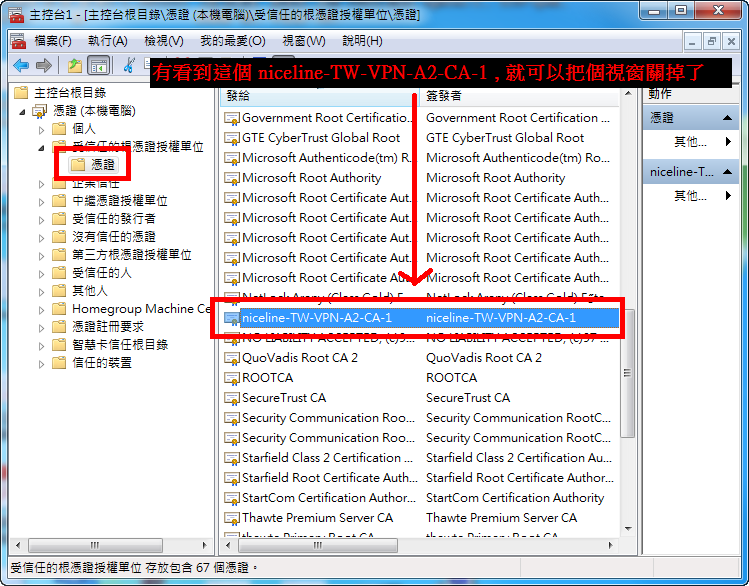Click the MMC console icon in title bar
The height and width of the screenshot is (586, 749).
click(x=16, y=14)
